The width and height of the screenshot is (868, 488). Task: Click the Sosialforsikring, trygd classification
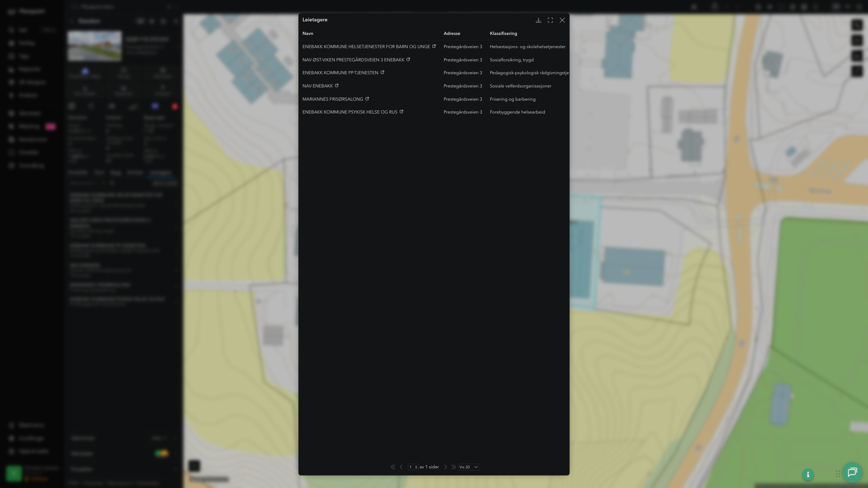coord(512,60)
